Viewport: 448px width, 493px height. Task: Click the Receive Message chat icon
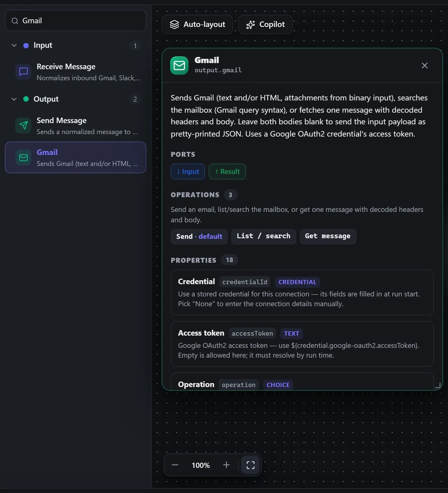23,72
